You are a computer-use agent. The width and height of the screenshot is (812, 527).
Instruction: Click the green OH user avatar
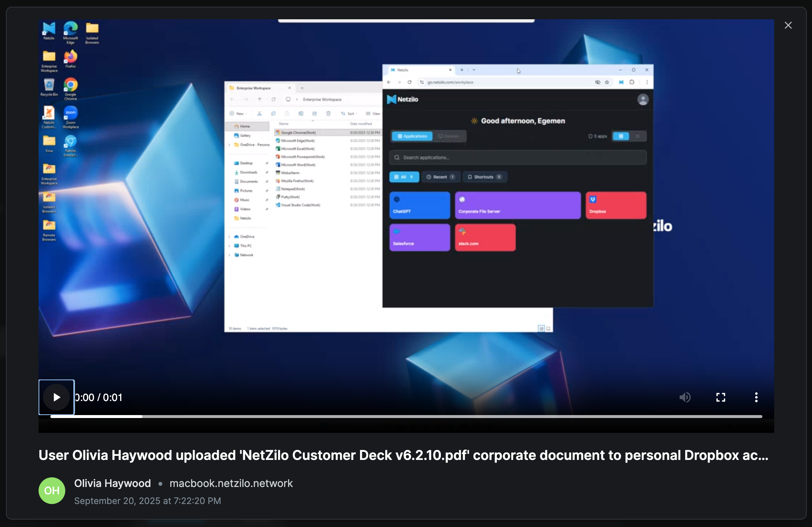click(x=52, y=491)
